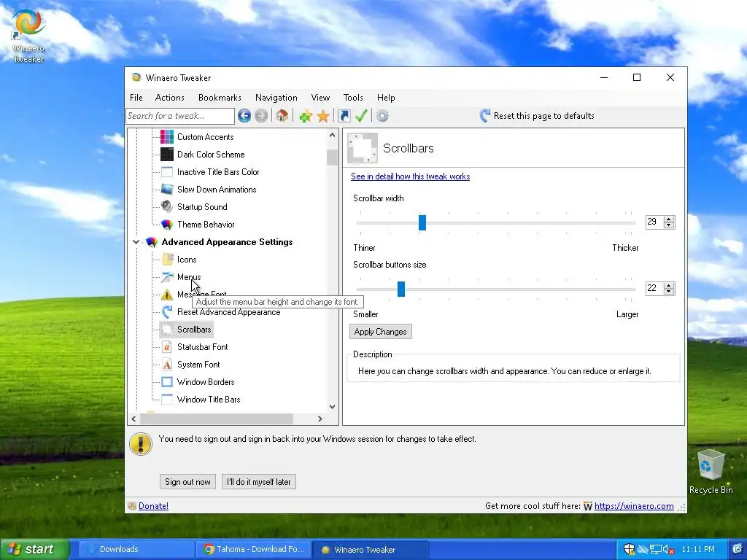Click the Custom Accents icon
Image resolution: width=747 pixels, height=560 pixels.
pyautogui.click(x=167, y=137)
